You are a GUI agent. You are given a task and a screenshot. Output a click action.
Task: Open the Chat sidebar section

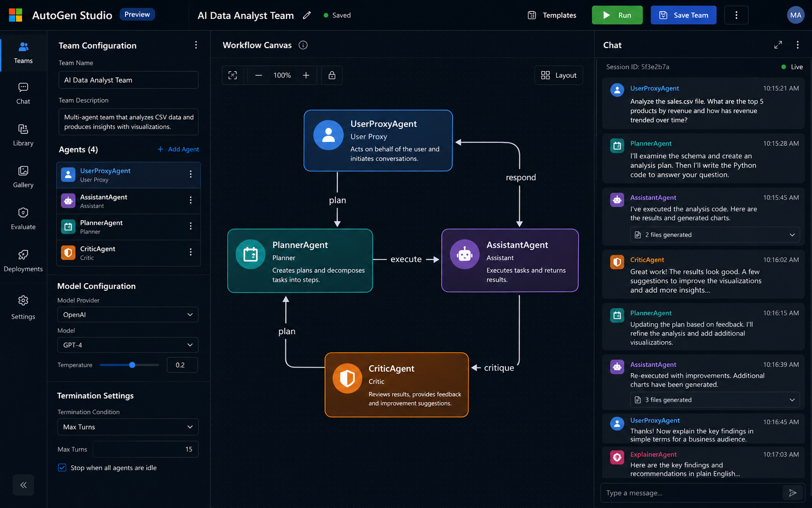click(23, 94)
